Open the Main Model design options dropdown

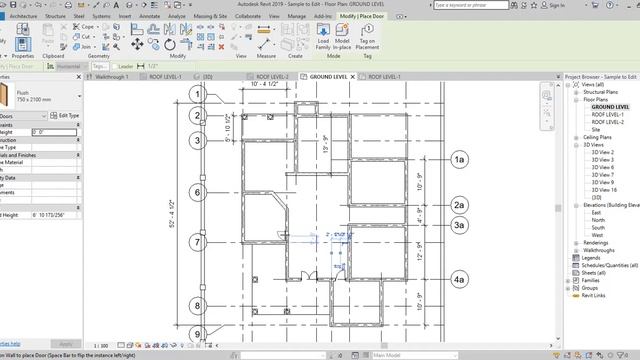(x=414, y=356)
